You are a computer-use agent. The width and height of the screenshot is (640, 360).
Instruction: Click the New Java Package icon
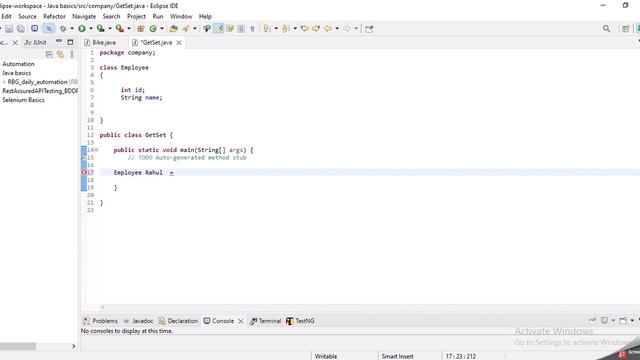(141, 29)
